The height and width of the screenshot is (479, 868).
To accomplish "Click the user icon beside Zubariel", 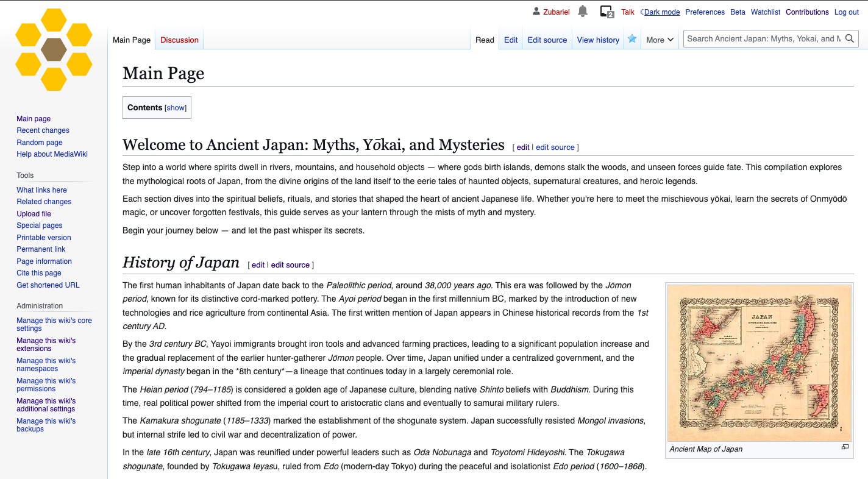I will point(536,12).
